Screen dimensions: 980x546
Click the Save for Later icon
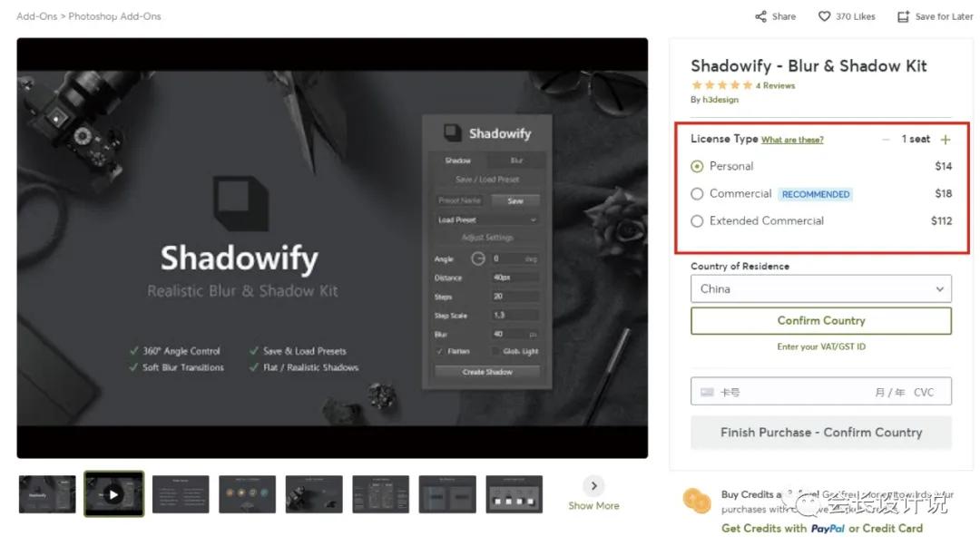point(903,15)
